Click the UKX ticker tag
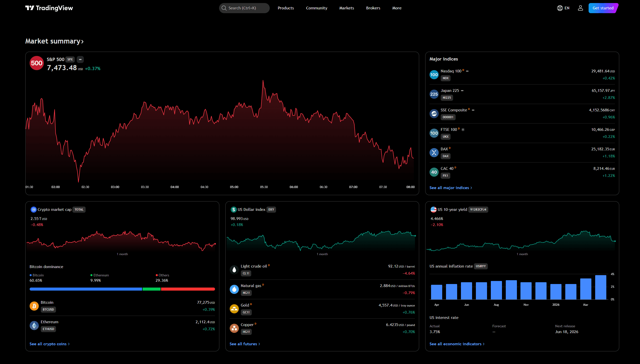Viewport: 640px width, 364px height. coord(445,137)
